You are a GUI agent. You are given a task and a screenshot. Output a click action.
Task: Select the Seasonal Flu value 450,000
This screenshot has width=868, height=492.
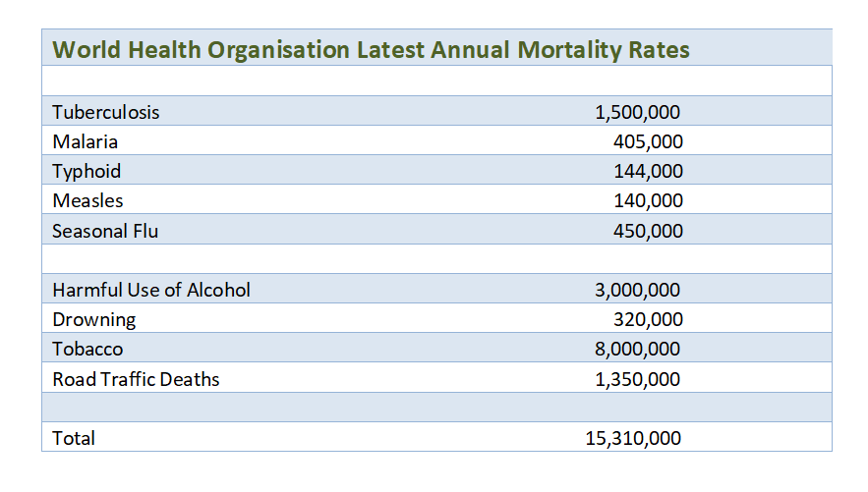648,231
